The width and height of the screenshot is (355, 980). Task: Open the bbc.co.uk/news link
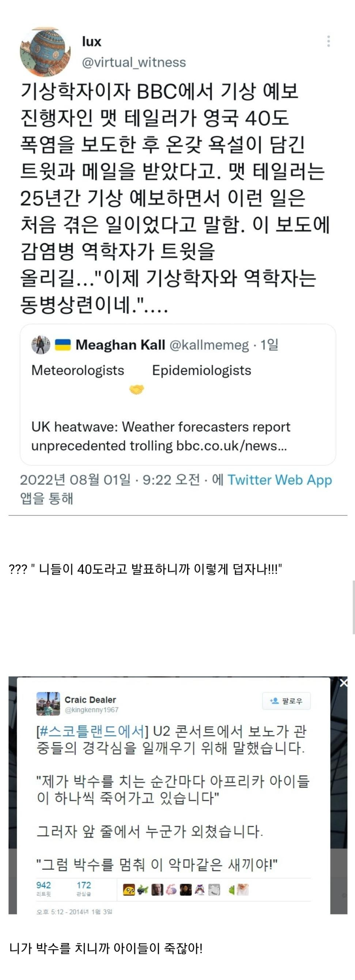pyautogui.click(x=231, y=446)
